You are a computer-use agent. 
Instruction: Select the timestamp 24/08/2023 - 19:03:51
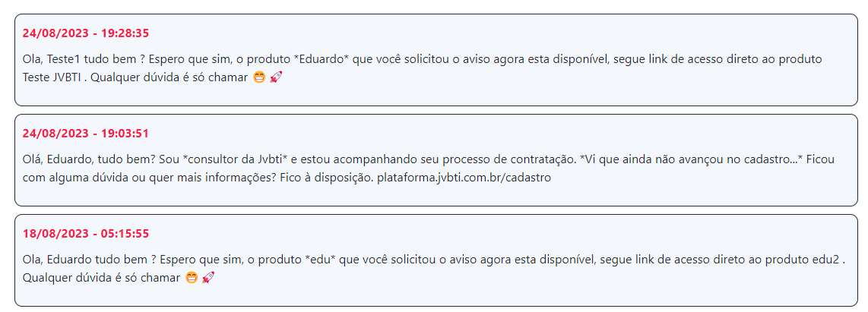point(86,134)
